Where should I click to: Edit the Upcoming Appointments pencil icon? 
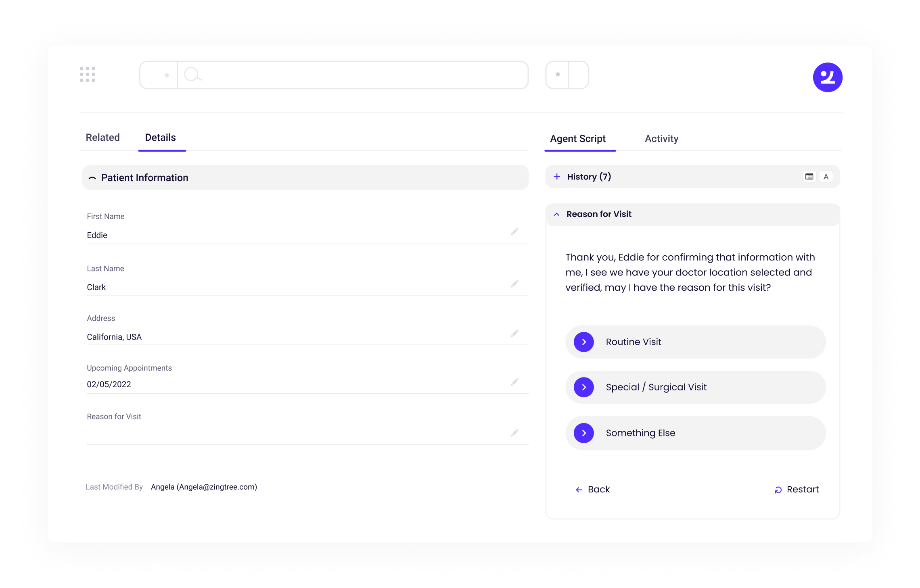[514, 382]
